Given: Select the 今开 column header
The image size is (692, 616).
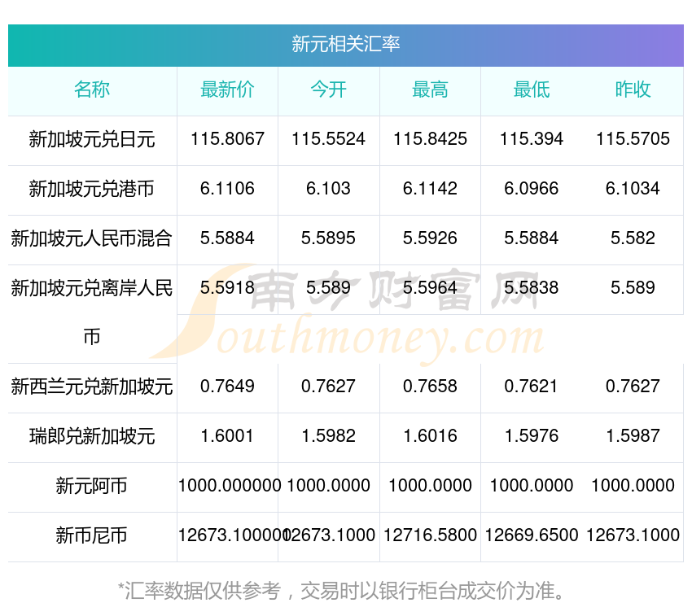Looking at the screenshot, I should 328,90.
